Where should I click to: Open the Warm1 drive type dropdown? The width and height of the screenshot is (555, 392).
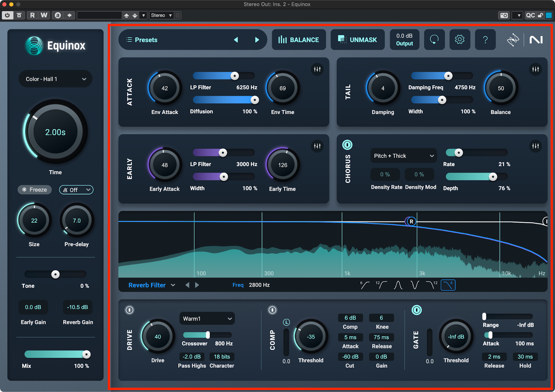pyautogui.click(x=207, y=318)
